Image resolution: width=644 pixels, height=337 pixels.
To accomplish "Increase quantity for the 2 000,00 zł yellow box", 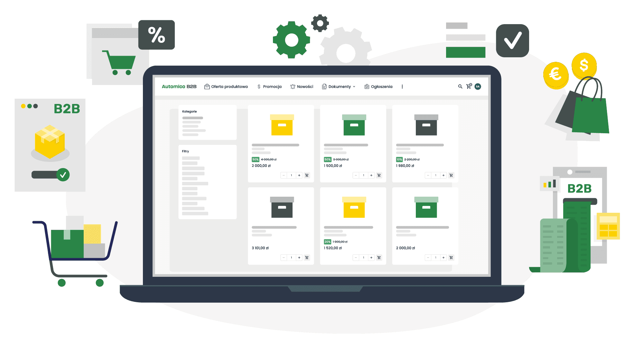I will 299,175.
